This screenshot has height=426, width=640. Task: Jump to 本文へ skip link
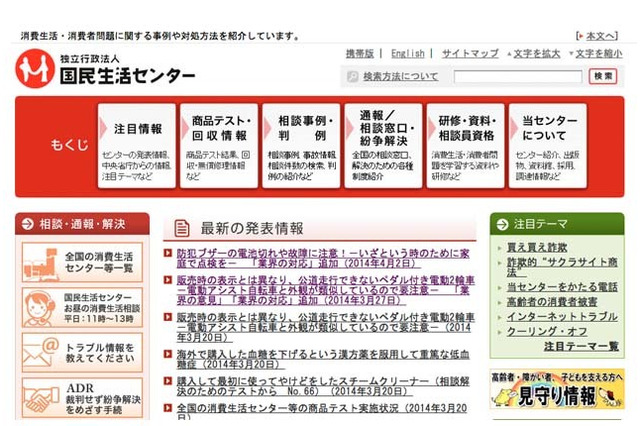click(x=600, y=36)
